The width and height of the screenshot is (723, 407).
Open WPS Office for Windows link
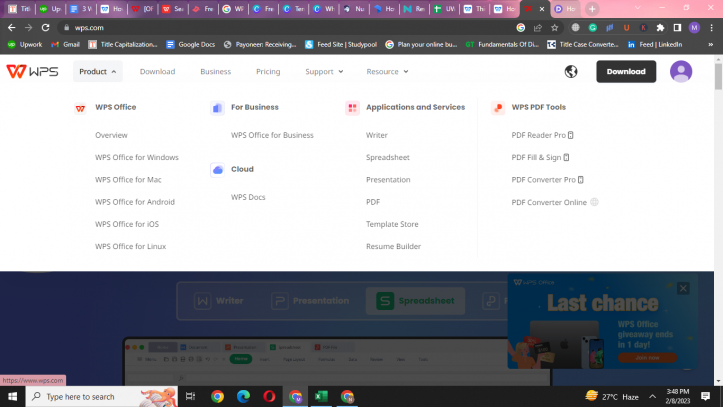coord(136,157)
